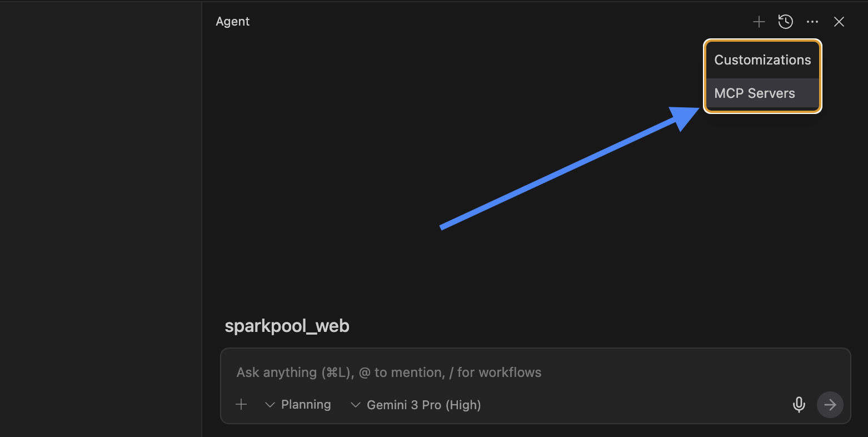Select the MCP Servers menu entry
The width and height of the screenshot is (868, 437).
click(755, 93)
